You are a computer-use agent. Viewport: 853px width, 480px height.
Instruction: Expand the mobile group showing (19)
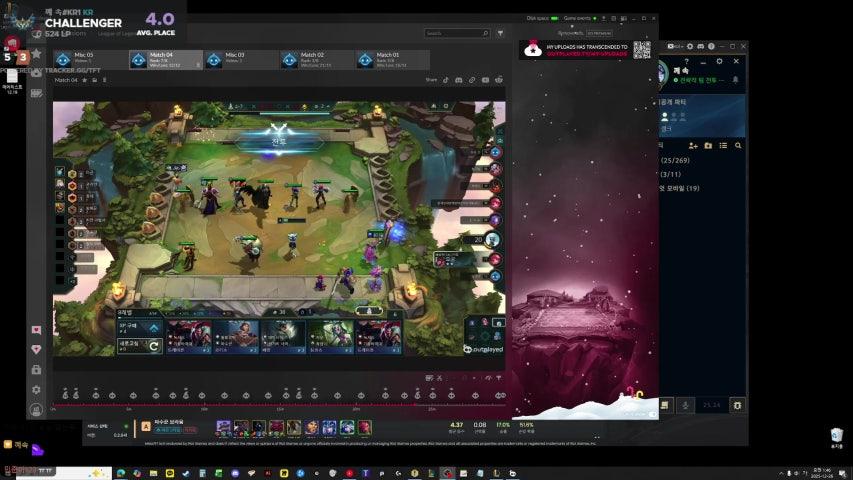click(x=679, y=188)
